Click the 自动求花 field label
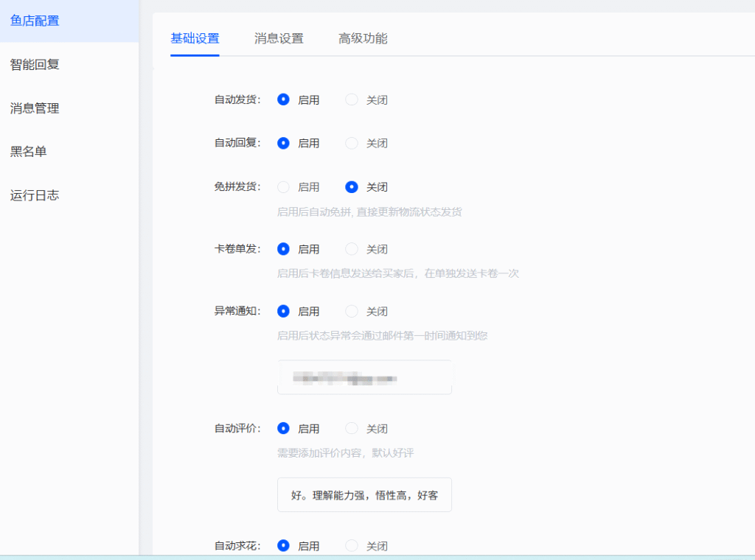 pos(237,545)
